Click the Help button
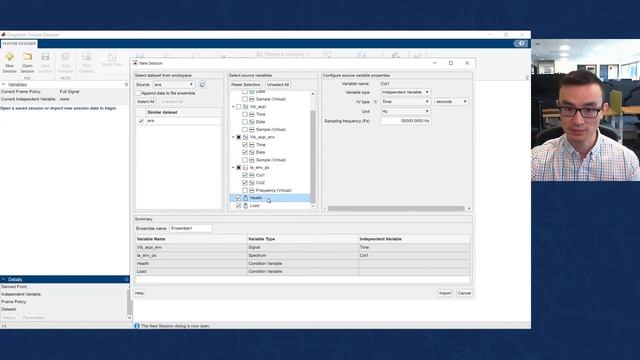This screenshot has height=360, width=640. coord(140,293)
